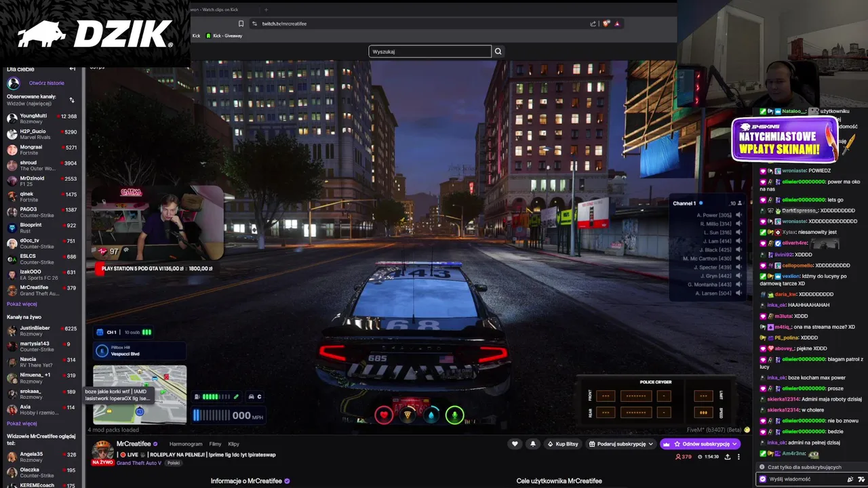Collapse the Dla ciebie sidebar arrow
The height and width of the screenshot is (488, 868).
(x=73, y=69)
